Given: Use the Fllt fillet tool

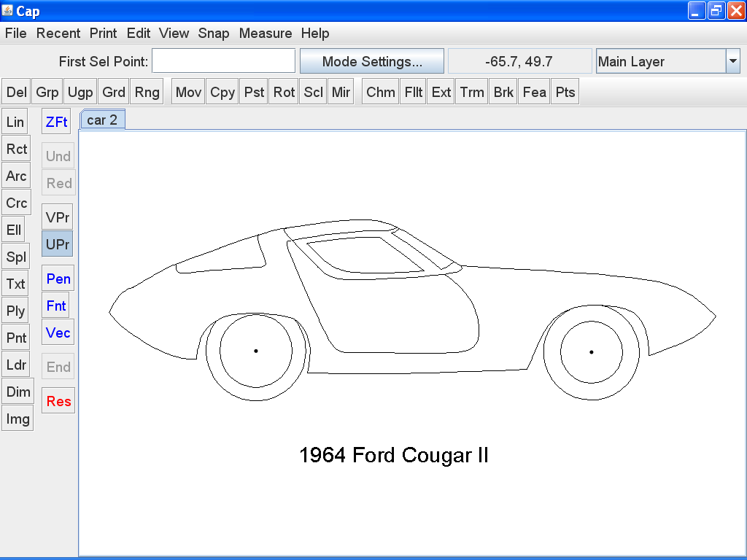Looking at the screenshot, I should [x=412, y=91].
